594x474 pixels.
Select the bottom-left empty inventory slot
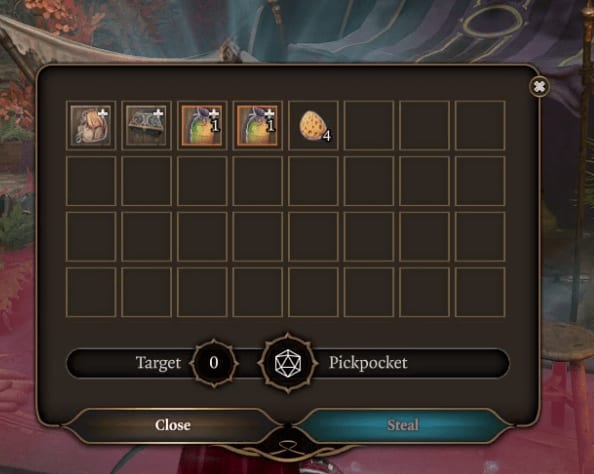click(91, 292)
